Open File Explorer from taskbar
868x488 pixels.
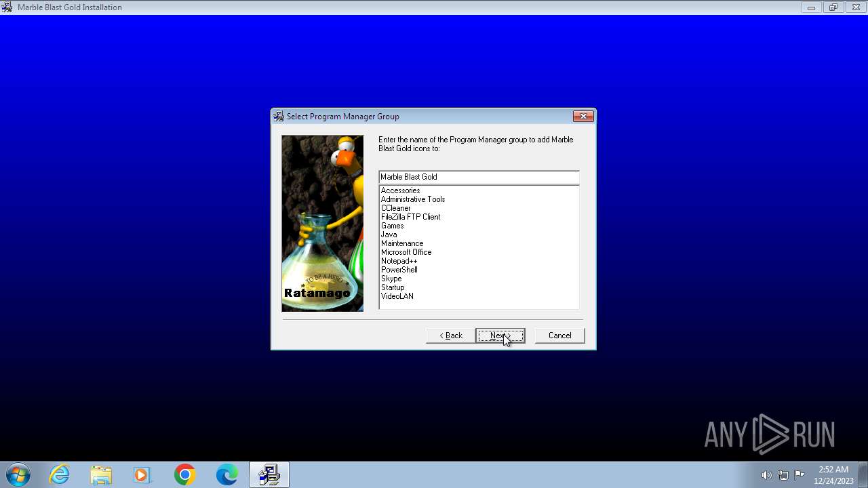[101, 475]
